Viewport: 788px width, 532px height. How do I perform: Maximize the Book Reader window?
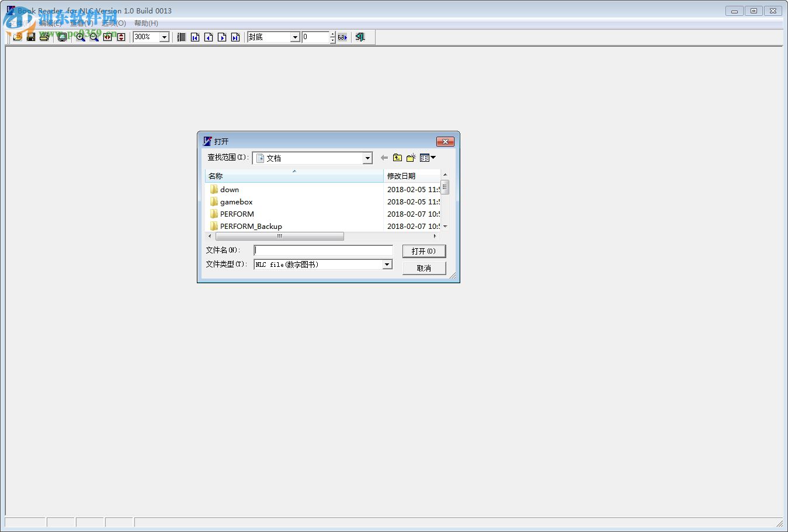point(754,11)
